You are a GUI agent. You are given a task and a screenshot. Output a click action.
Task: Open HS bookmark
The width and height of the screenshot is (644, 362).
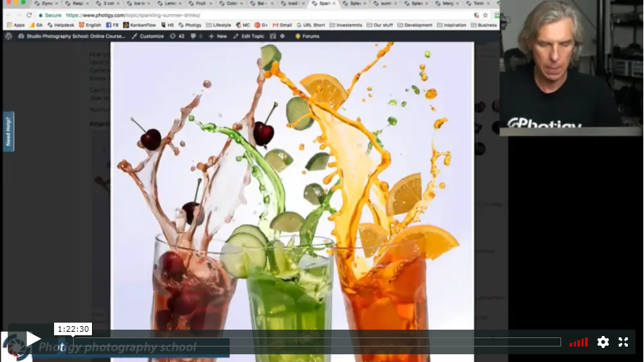tap(168, 25)
